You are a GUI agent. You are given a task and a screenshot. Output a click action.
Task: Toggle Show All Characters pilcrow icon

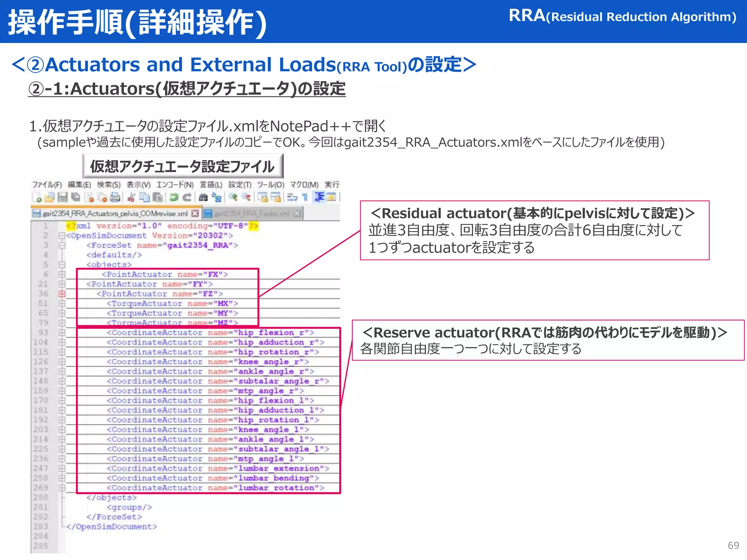coord(305,197)
